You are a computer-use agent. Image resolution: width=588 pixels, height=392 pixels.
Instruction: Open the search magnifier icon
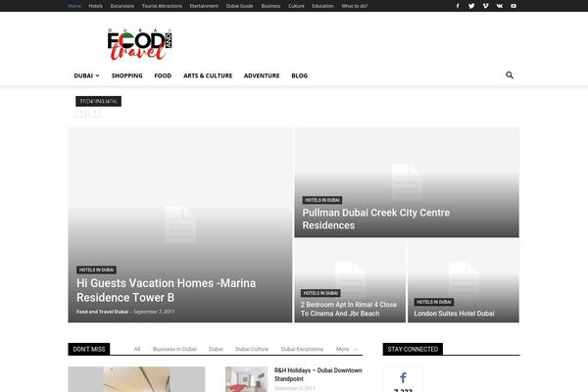click(510, 75)
